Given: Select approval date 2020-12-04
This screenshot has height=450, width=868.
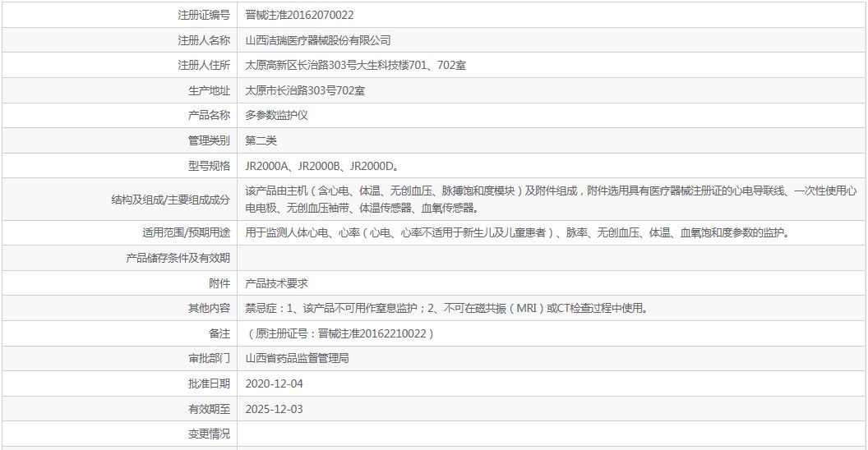Looking at the screenshot, I should pos(274,383).
